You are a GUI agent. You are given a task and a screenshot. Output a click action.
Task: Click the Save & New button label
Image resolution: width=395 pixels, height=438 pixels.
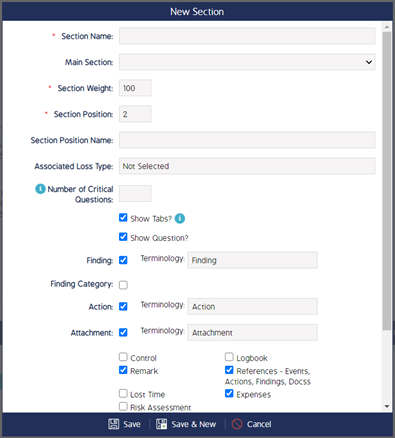click(x=194, y=424)
